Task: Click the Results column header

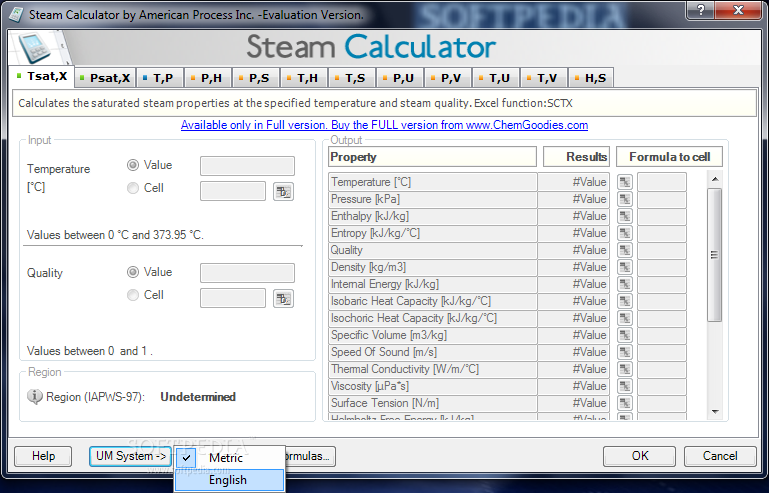Action: (x=576, y=157)
